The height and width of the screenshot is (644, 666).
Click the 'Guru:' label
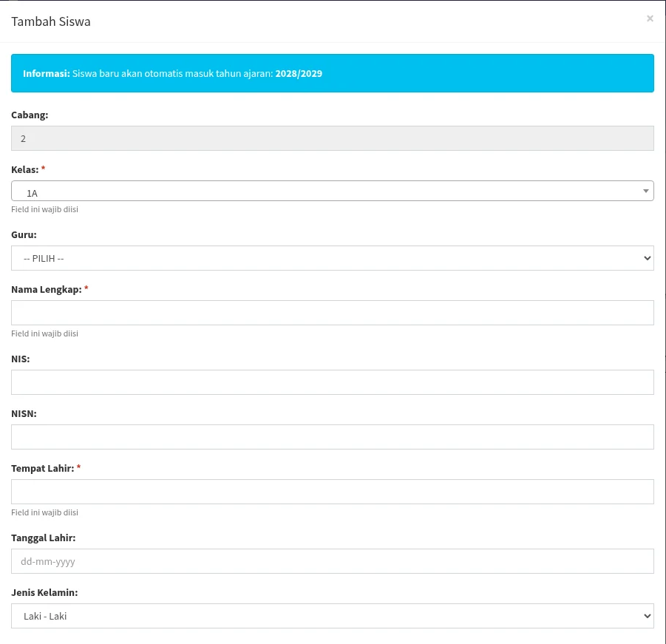coord(24,234)
